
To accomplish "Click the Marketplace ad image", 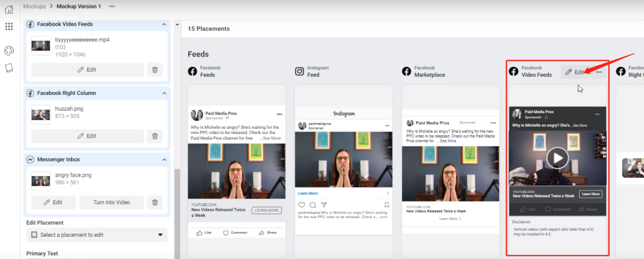I will tap(450, 173).
